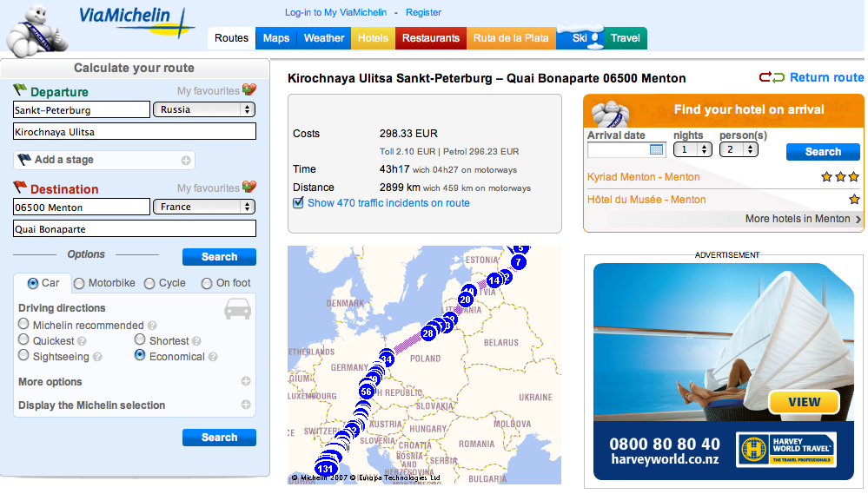
Task: Open the nights number dropdown
Action: click(x=692, y=149)
